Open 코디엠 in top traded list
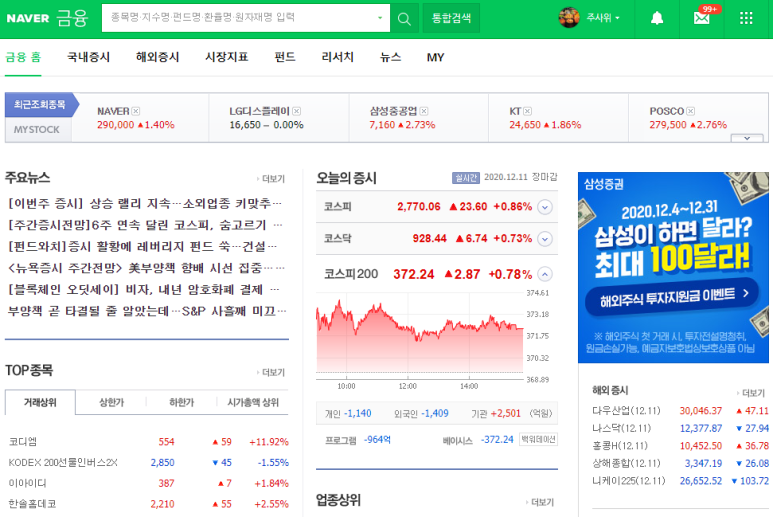The width and height of the screenshot is (773, 517). (x=23, y=442)
